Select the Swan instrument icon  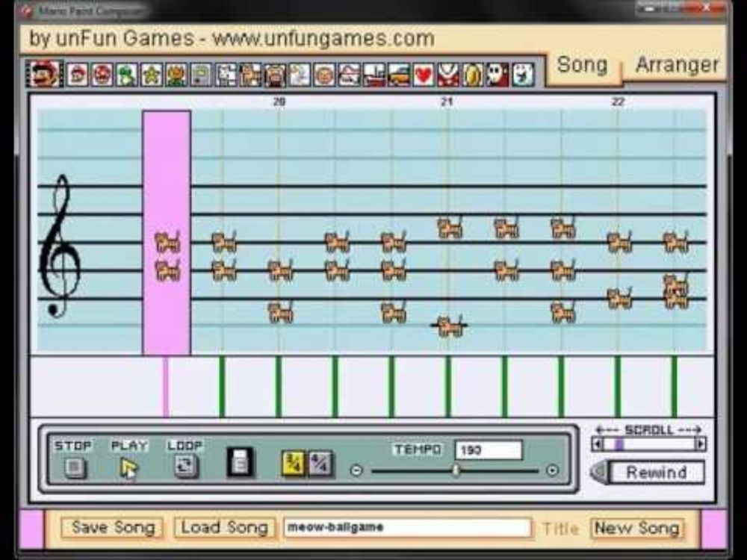click(300, 75)
